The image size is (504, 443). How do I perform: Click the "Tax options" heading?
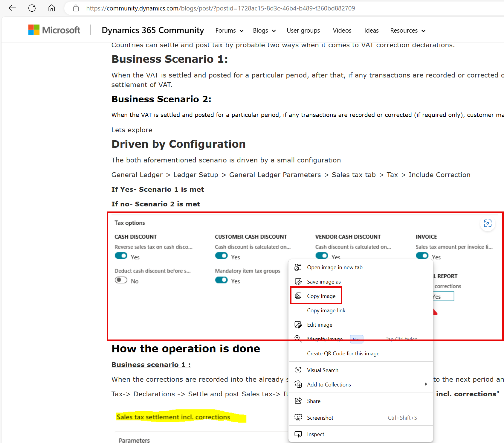pos(130,223)
